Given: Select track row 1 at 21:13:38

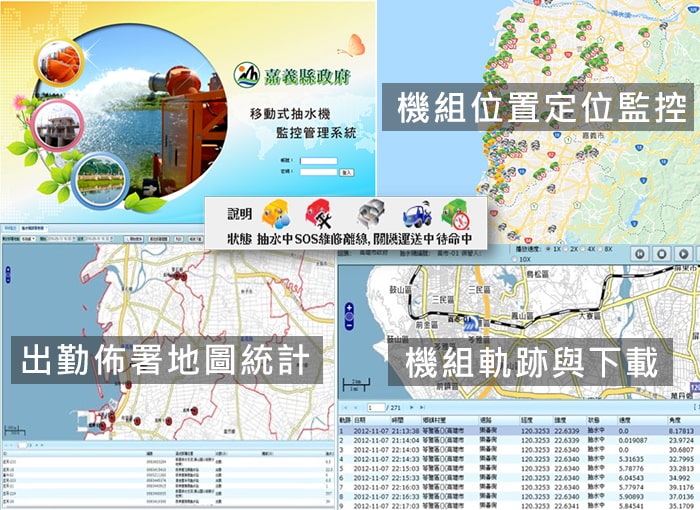Looking at the screenshot, I should (x=519, y=431).
